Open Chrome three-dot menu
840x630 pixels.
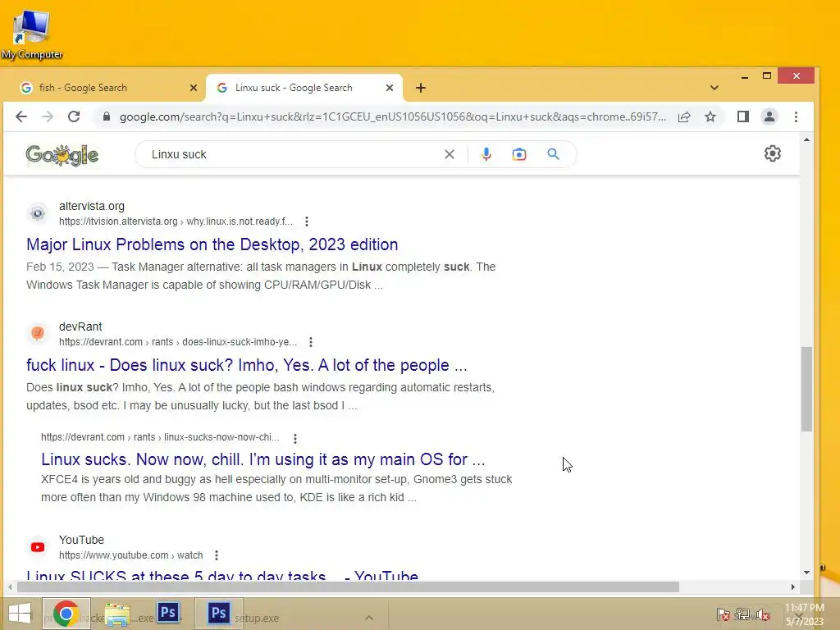pyautogui.click(x=796, y=116)
